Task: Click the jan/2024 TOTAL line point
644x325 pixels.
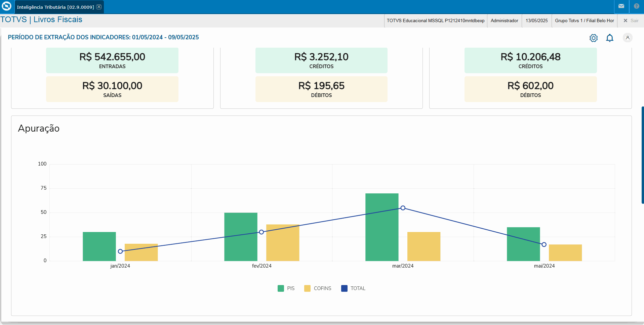Action: (120, 251)
